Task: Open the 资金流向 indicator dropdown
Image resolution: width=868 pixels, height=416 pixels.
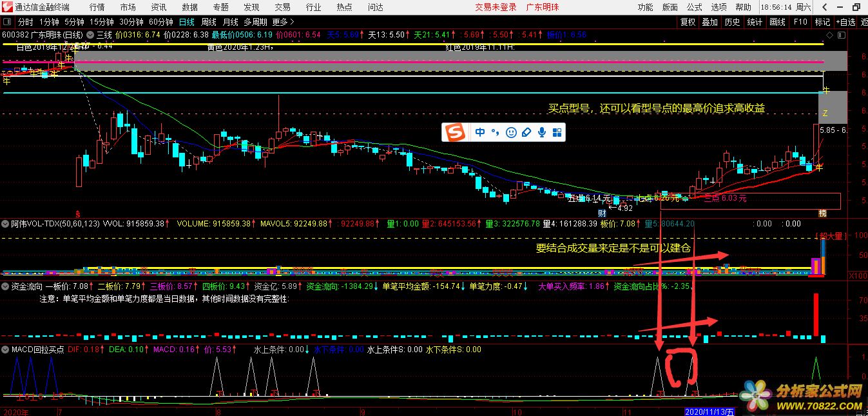Action: 6,286
